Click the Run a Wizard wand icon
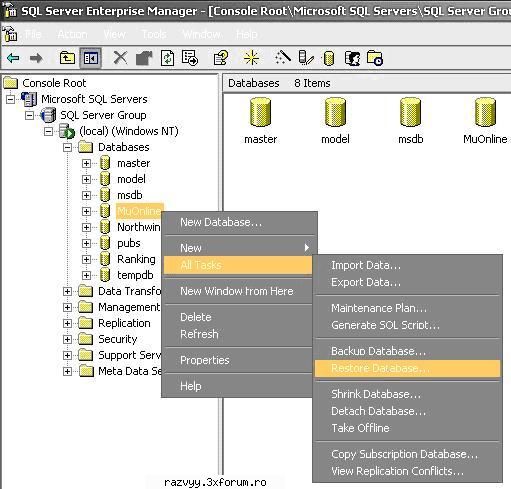511x489 pixels. coord(283,58)
